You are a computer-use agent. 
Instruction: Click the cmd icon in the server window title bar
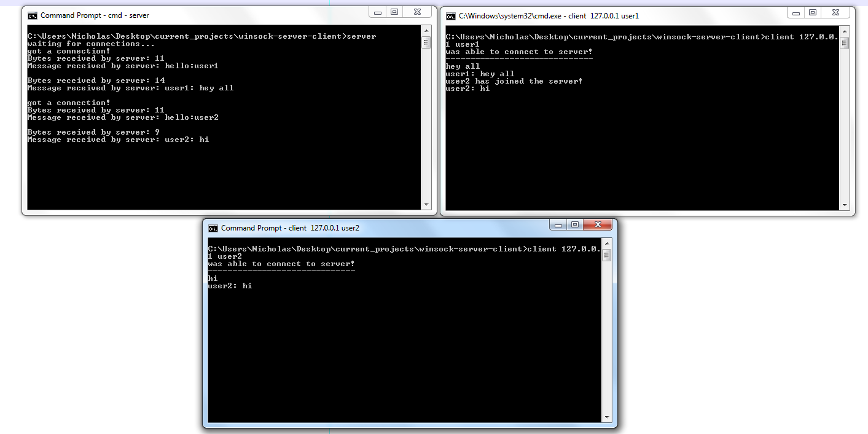32,15
